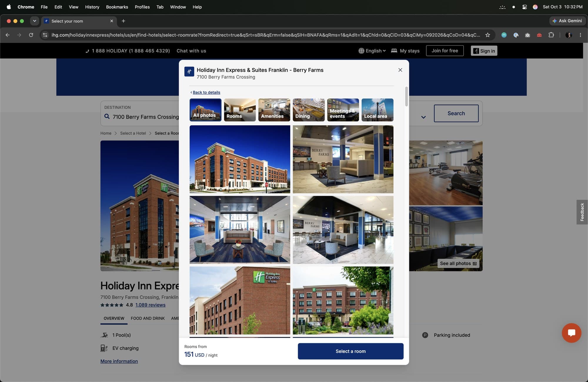Image resolution: width=588 pixels, height=382 pixels.
Task: Open the 1,089 reviews link
Action: 150,305
